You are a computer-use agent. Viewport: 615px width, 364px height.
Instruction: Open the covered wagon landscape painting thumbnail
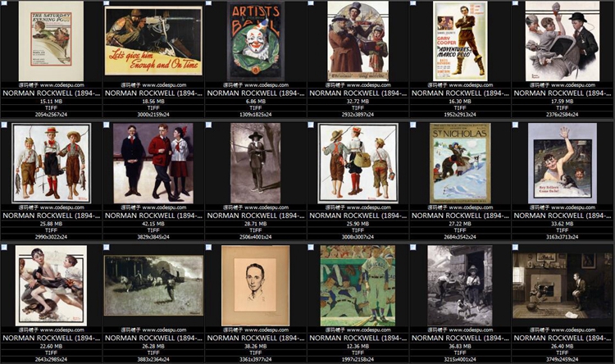coord(153,285)
